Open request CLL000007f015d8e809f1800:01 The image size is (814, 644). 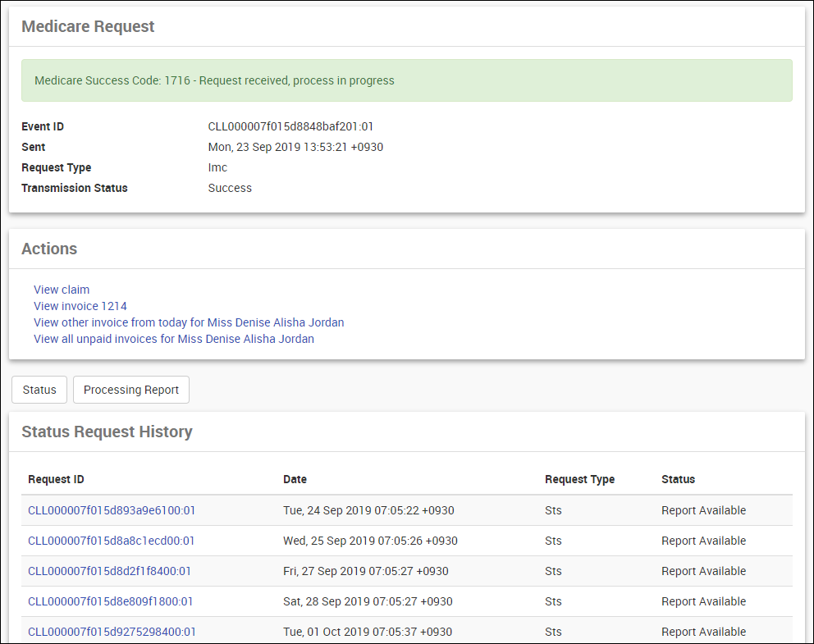click(x=111, y=601)
